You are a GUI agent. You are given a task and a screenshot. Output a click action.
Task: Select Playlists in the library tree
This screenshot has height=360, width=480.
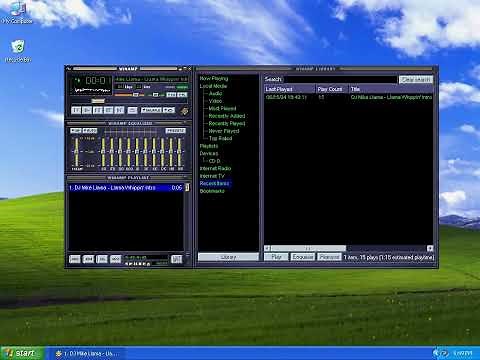209,146
